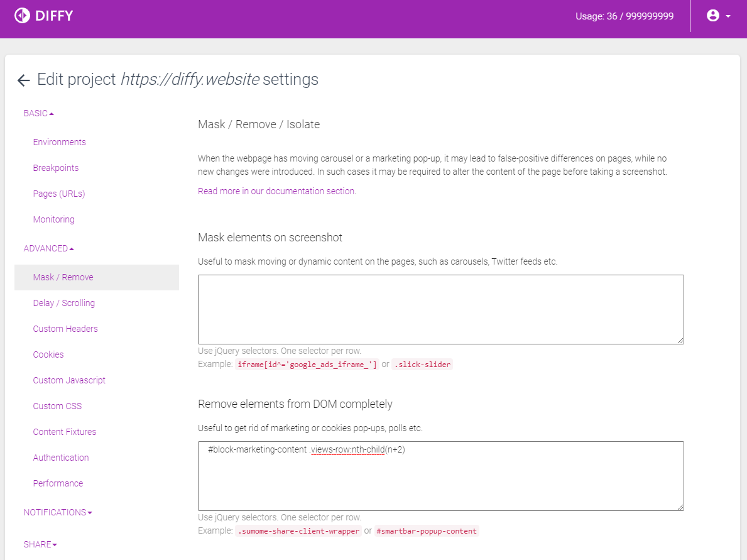The height and width of the screenshot is (560, 747).
Task: Click the DIFFY brand name text
Action: (54, 16)
